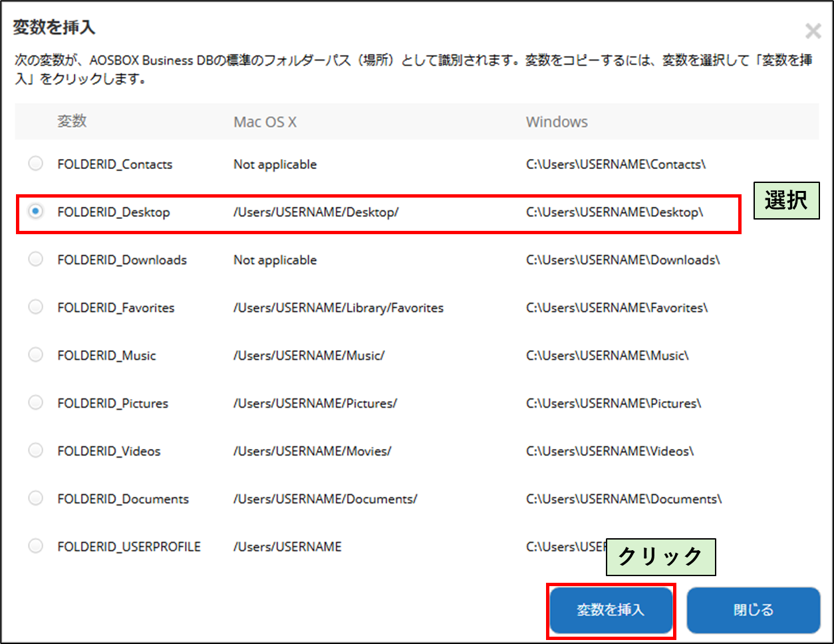
Task: Click the C:\Users\USERNAME\Downloads\ path
Action: (623, 260)
